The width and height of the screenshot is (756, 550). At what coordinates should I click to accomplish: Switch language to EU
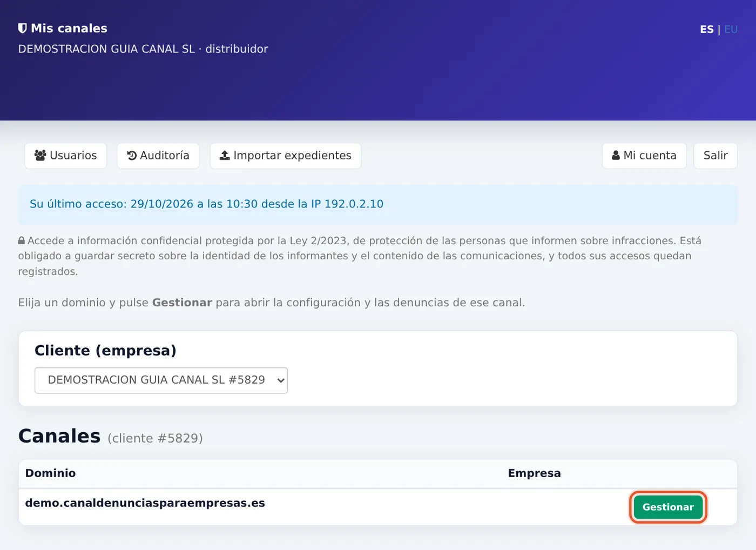coord(731,30)
